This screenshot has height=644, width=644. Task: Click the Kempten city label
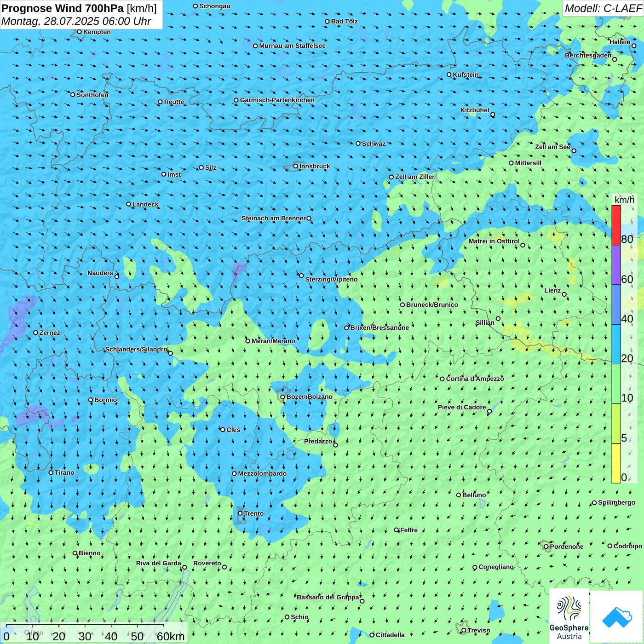97,32
